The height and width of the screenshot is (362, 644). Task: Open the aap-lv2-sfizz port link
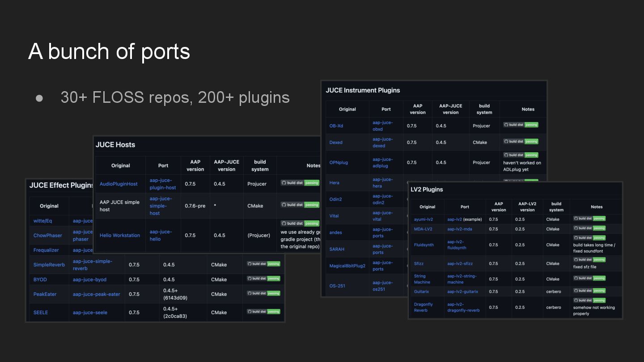tap(460, 263)
